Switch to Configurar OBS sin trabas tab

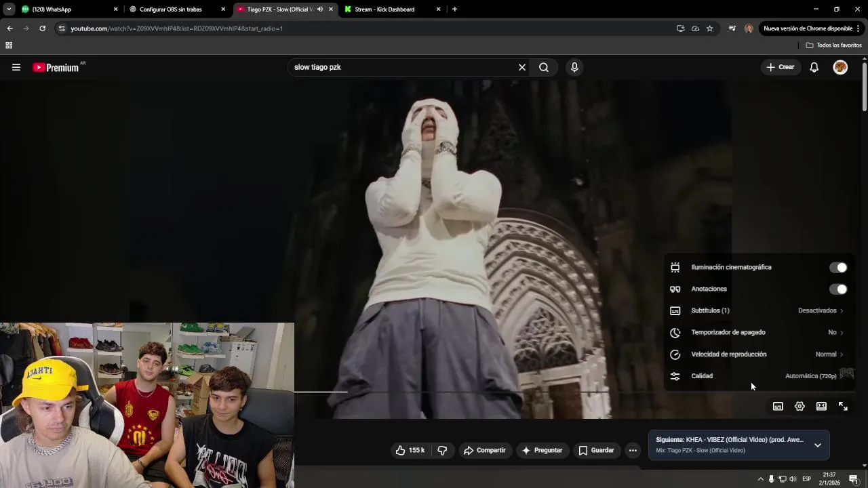point(176,9)
